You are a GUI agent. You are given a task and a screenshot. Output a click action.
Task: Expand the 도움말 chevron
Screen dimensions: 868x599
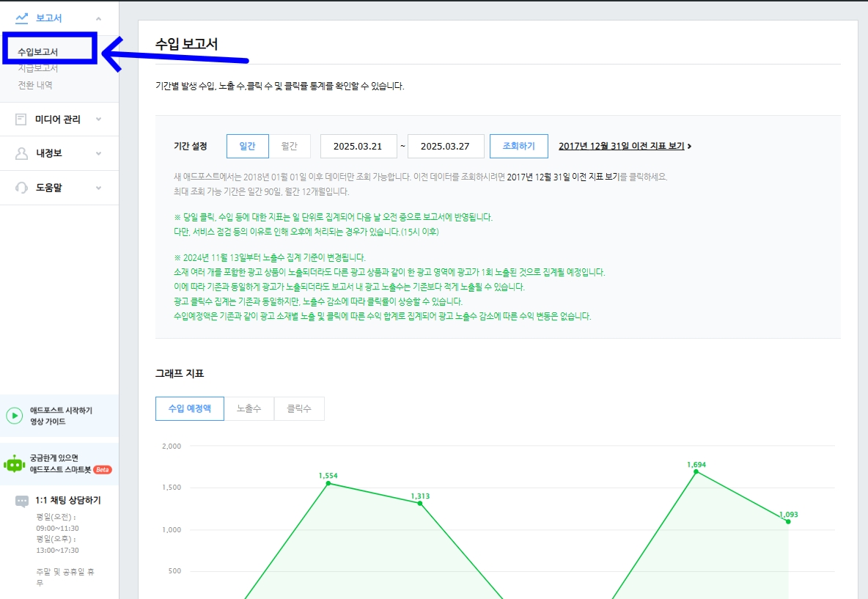(98, 188)
